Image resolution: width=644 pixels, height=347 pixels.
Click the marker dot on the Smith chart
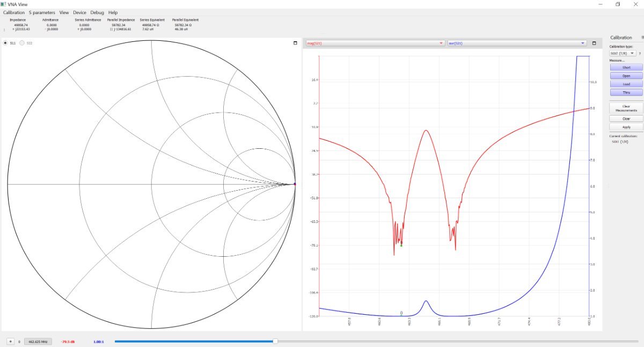click(295, 184)
